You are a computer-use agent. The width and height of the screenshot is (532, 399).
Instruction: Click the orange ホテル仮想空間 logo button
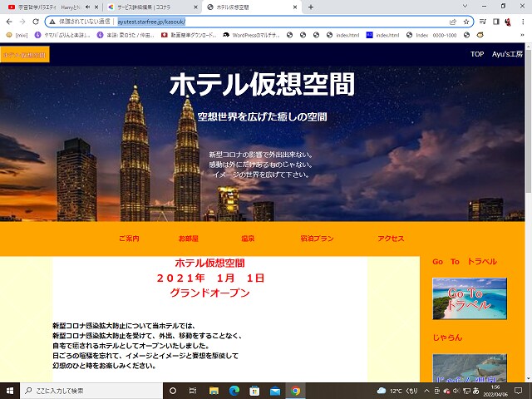[25, 54]
